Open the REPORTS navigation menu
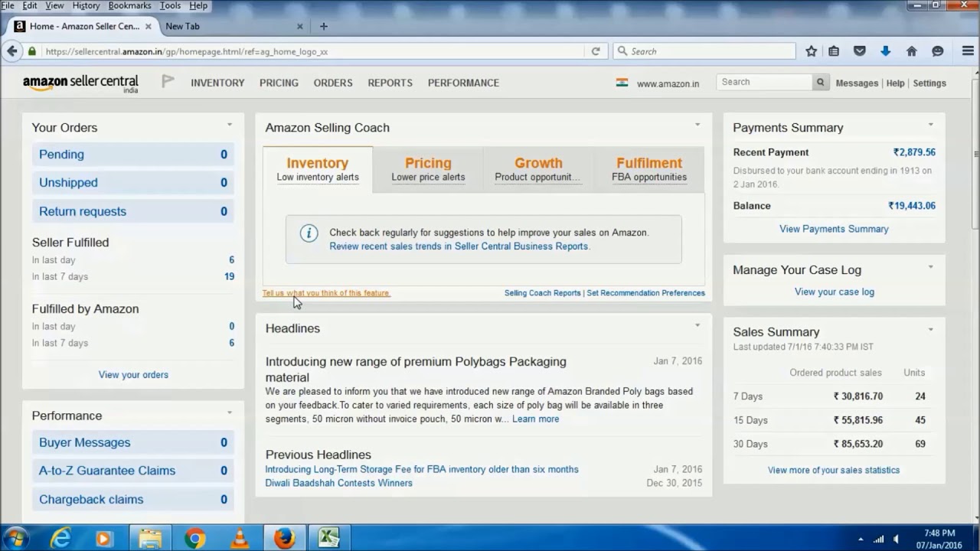Screen dimensions: 980x551 390,83
